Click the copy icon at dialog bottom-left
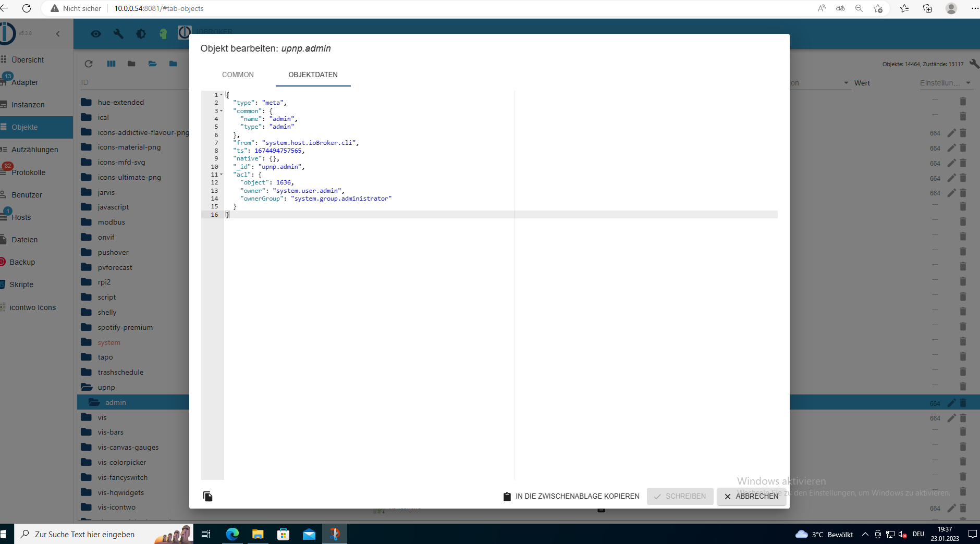The image size is (980, 544). pos(207,496)
